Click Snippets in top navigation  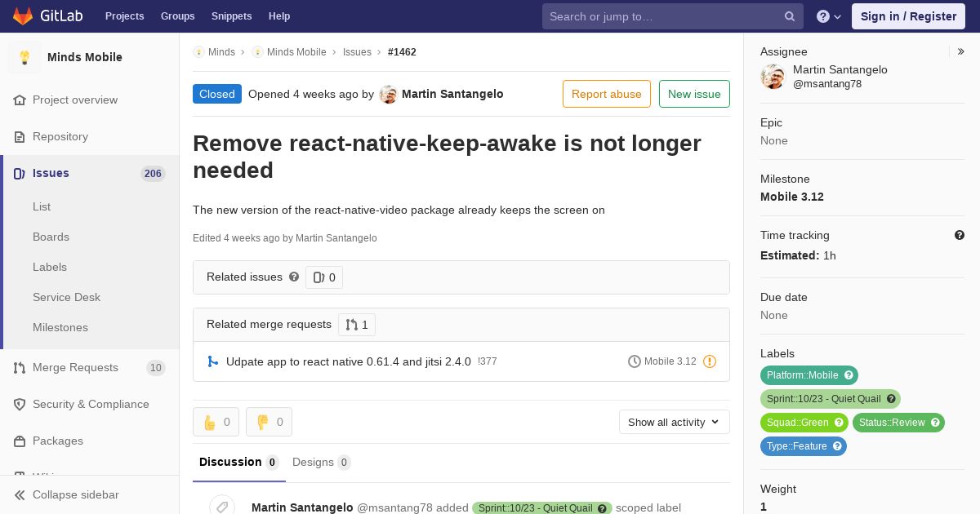[231, 16]
